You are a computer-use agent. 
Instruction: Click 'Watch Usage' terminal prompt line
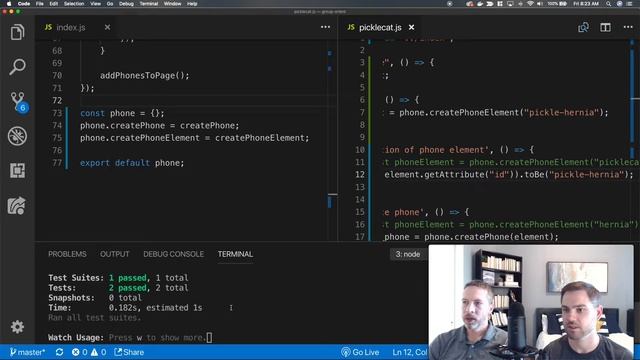130,338
